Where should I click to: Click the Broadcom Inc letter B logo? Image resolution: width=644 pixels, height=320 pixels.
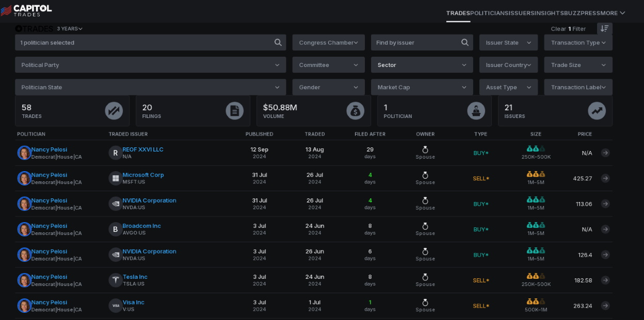(116, 229)
